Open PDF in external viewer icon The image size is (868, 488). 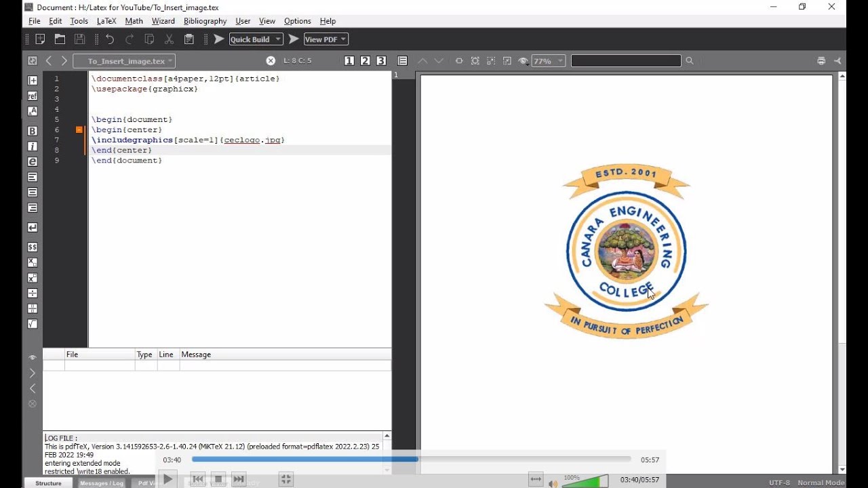(837, 61)
